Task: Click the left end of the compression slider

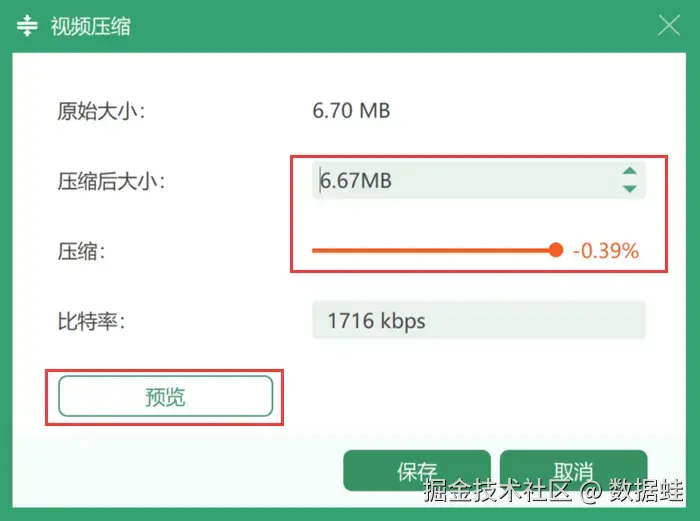Action: tap(315, 250)
